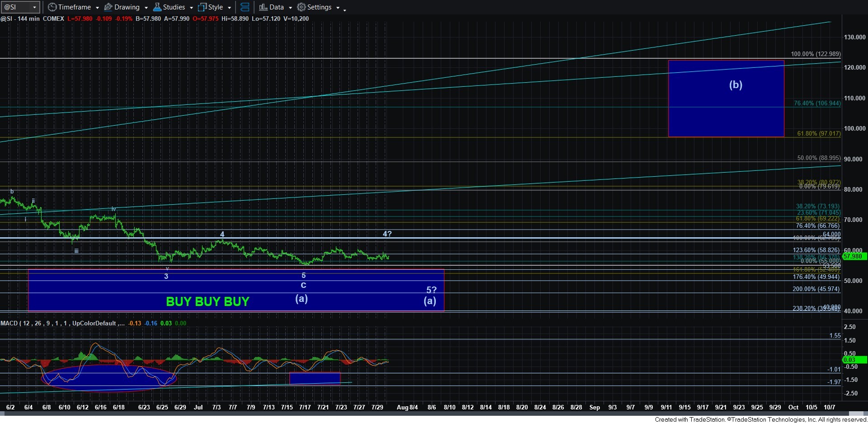The width and height of the screenshot is (868, 423).
Task: Click the 'Oct' date on time axis
Action: tap(793, 407)
